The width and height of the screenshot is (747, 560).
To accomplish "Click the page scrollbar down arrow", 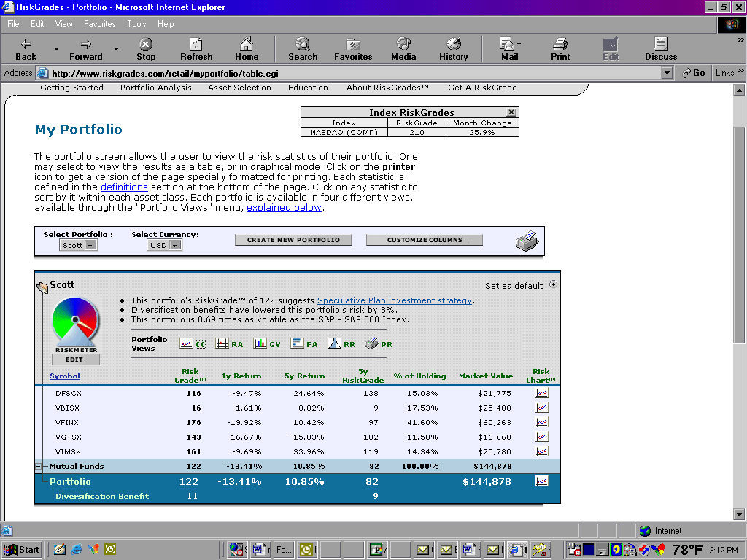I will tap(739, 514).
